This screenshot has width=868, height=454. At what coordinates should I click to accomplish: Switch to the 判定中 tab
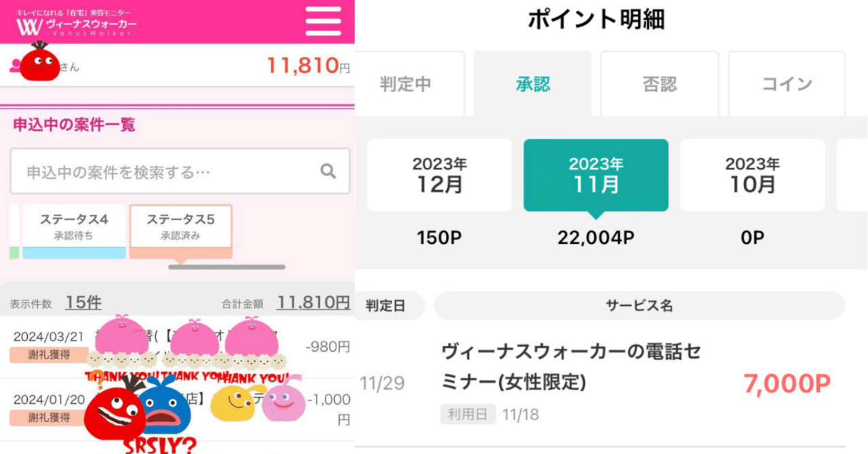coord(406,84)
